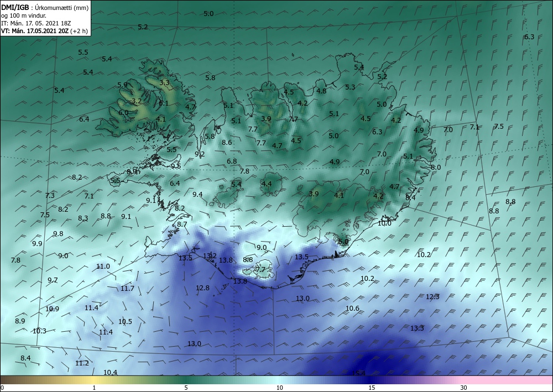Click the '9.5' value on the map
This screenshot has width=553, height=392.
pos(176,166)
